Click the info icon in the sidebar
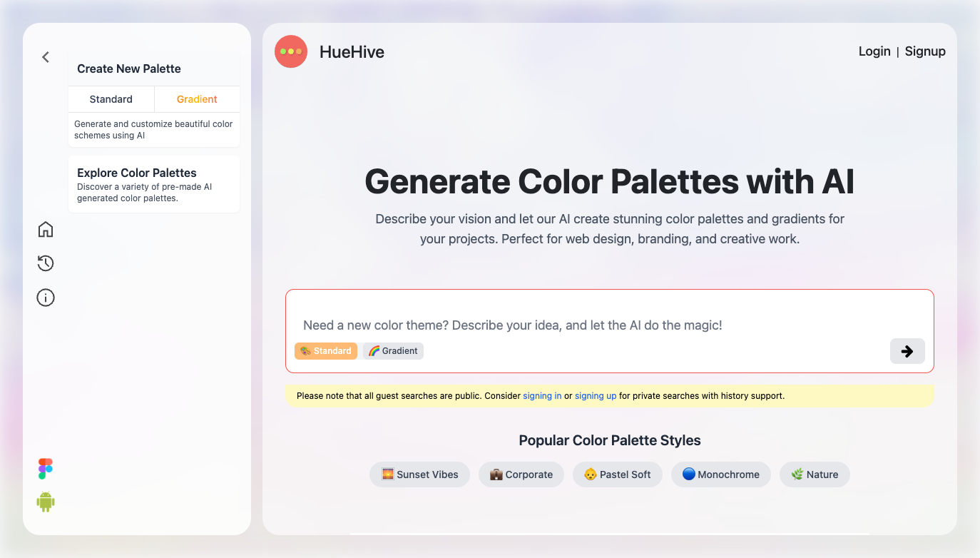The image size is (980, 558). pyautogui.click(x=45, y=298)
